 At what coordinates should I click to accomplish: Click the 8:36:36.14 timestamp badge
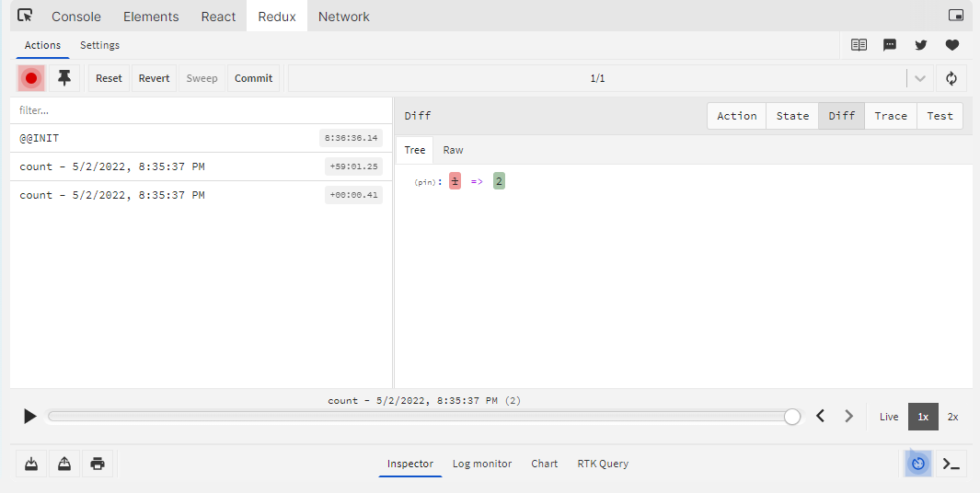pos(351,138)
